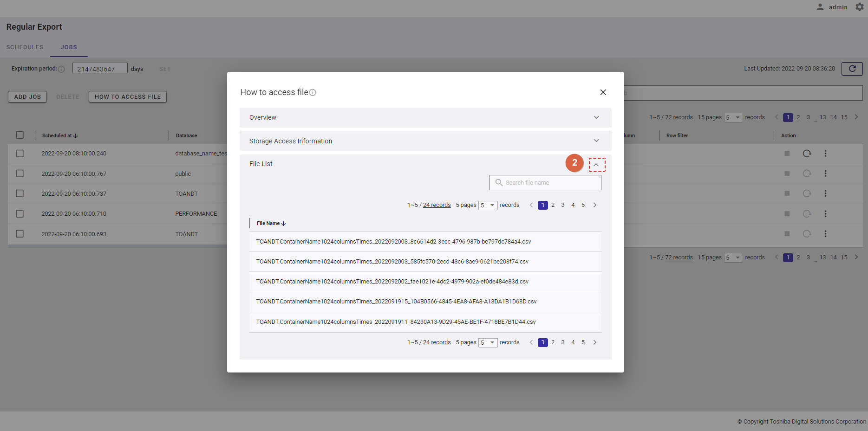The height and width of the screenshot is (431, 868).
Task: Toggle the select-all checkbox in table header
Action: (x=20, y=135)
